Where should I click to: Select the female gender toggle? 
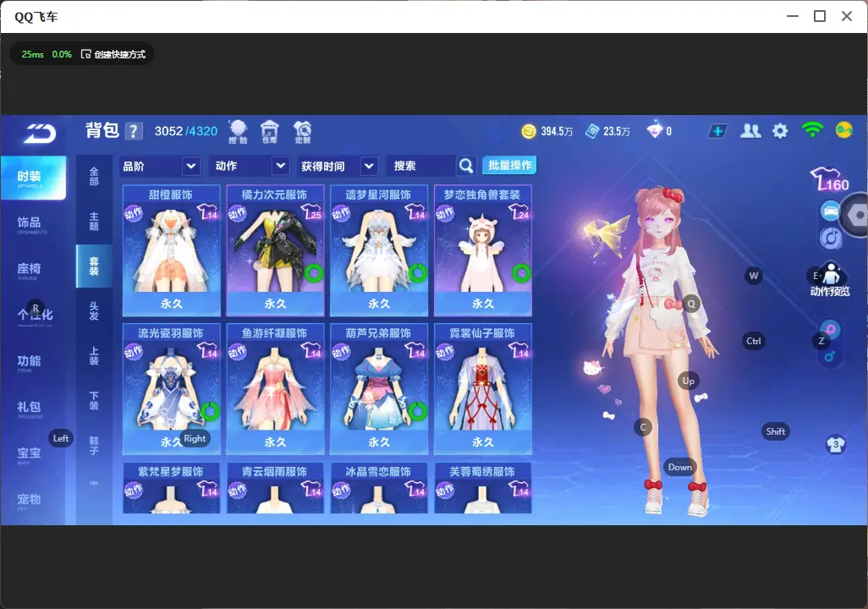tap(831, 329)
